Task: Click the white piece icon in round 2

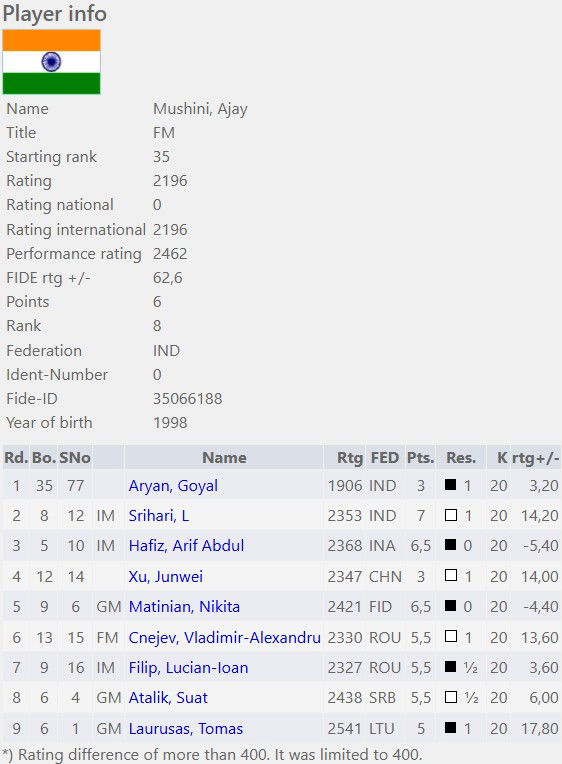Action: (450, 515)
